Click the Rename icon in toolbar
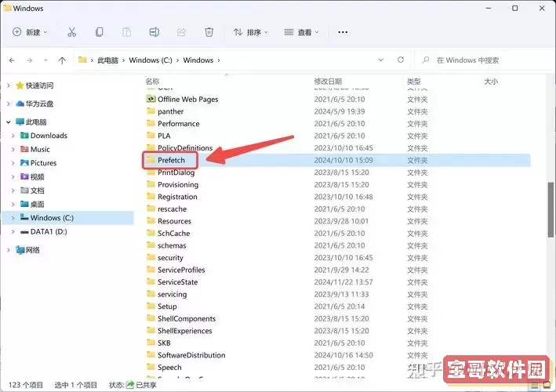The image size is (556, 392). coord(154,32)
